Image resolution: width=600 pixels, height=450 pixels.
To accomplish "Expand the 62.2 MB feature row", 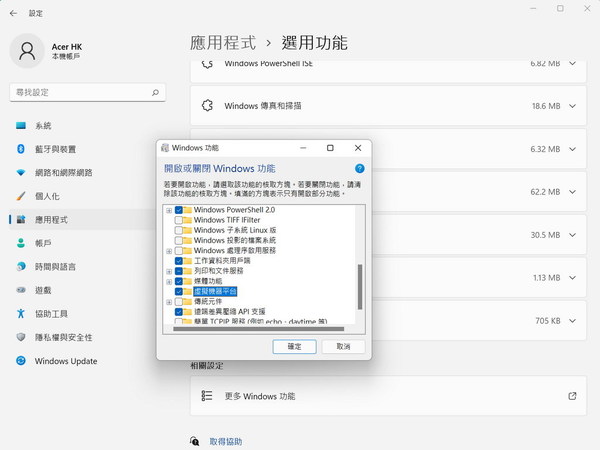I will point(572,192).
